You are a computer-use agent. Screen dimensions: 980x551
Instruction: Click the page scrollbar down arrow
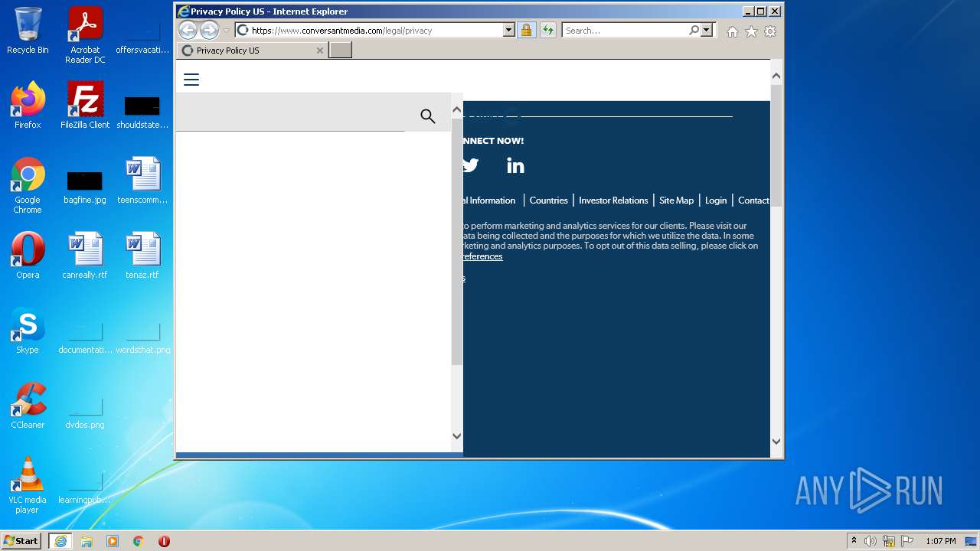776,442
